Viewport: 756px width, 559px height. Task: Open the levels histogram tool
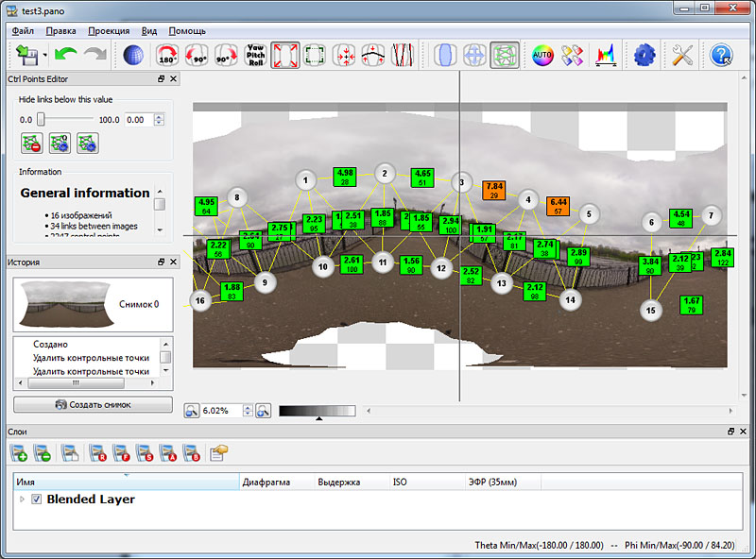(606, 55)
